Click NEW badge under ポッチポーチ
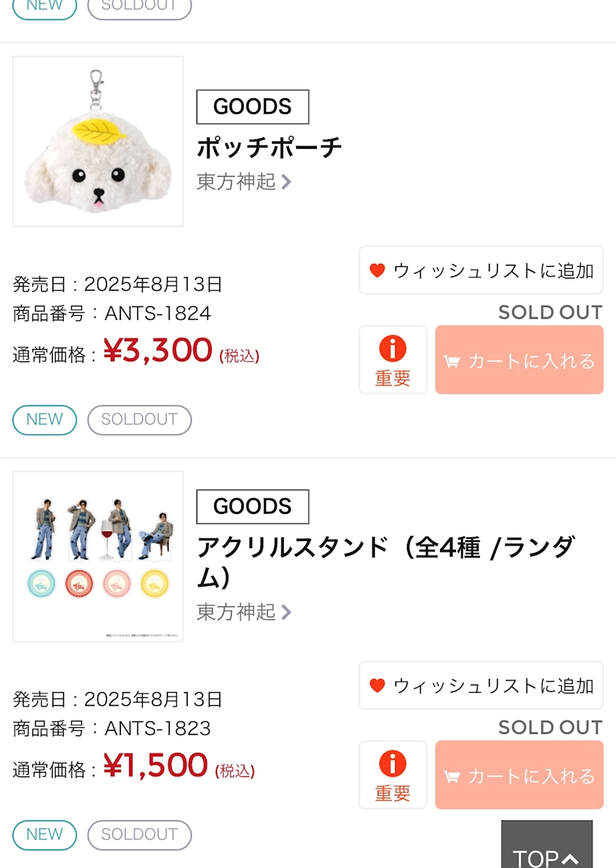Screen dimensions: 616x868 click(x=45, y=420)
